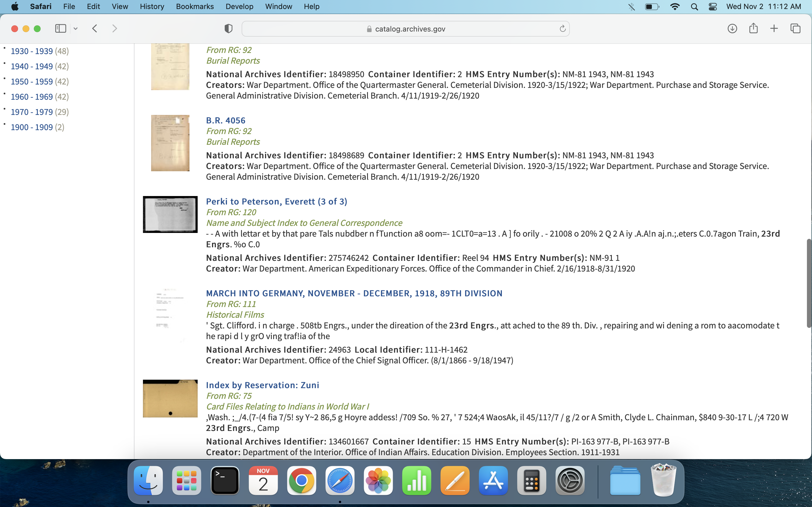The image size is (812, 507).
Task: Open the Develop menu
Action: tap(239, 6)
